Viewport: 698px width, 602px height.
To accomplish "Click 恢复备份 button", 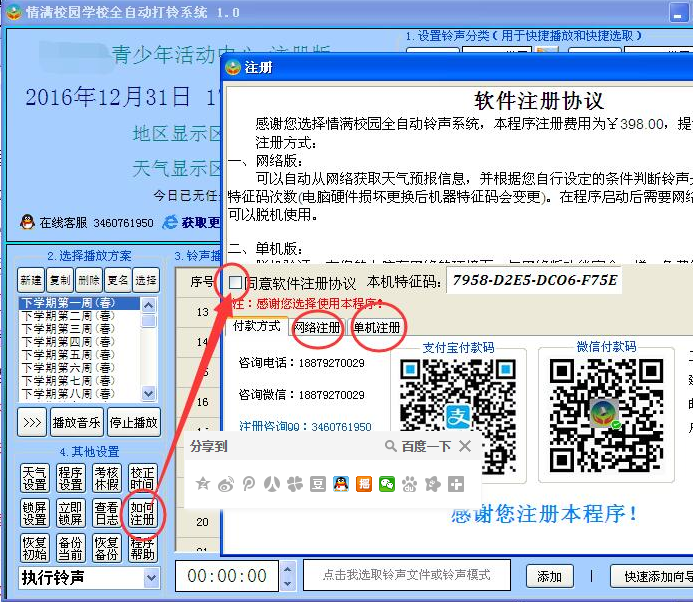I will (x=107, y=548).
